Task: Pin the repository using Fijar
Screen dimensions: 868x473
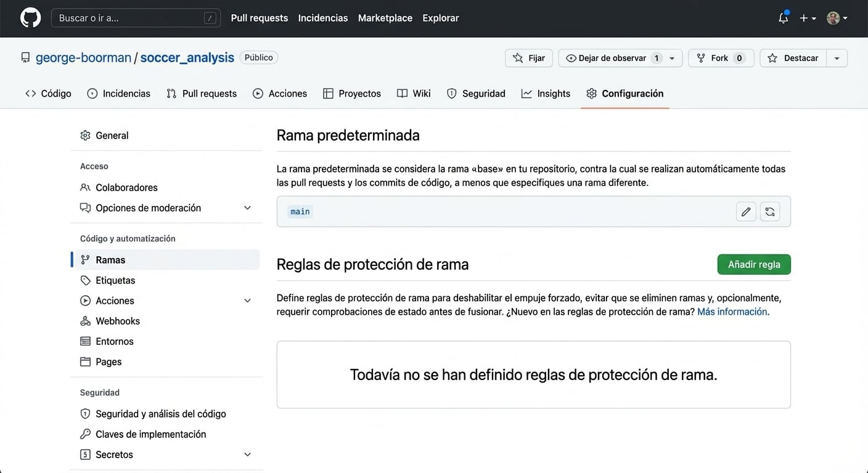Action: point(528,57)
